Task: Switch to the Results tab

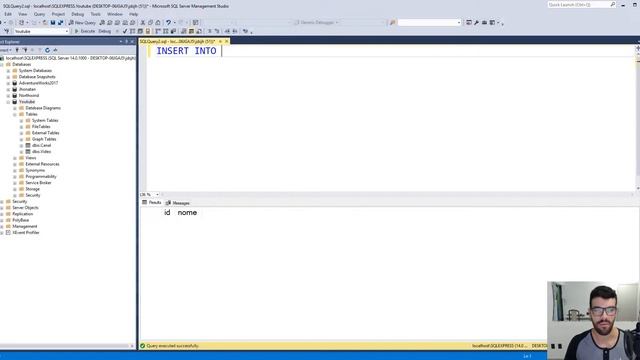Action: (x=152, y=202)
